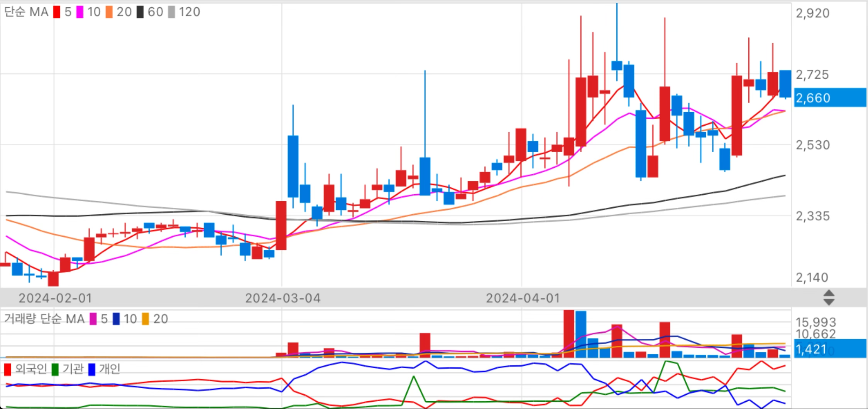Click the 10,662 volume axis label

pos(816,334)
